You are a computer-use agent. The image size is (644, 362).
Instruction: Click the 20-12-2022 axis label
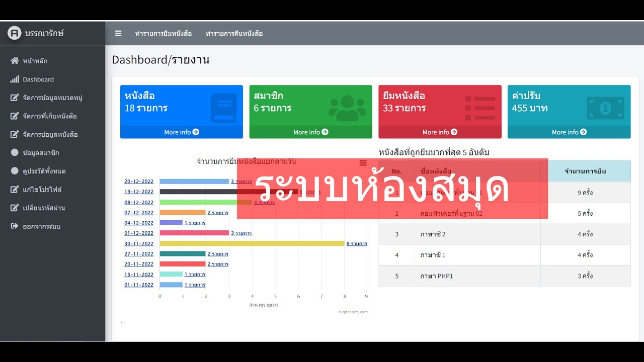(x=139, y=182)
